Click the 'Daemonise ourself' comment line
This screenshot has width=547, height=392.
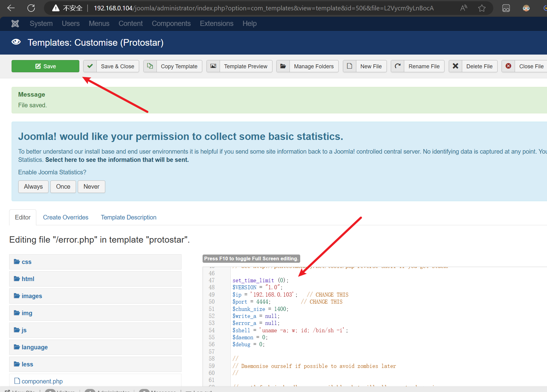[314, 366]
